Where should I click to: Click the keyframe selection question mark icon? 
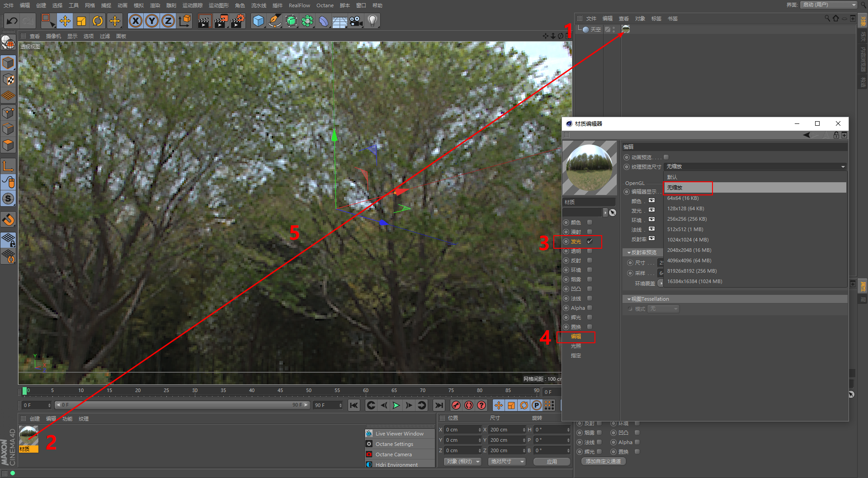point(481,405)
